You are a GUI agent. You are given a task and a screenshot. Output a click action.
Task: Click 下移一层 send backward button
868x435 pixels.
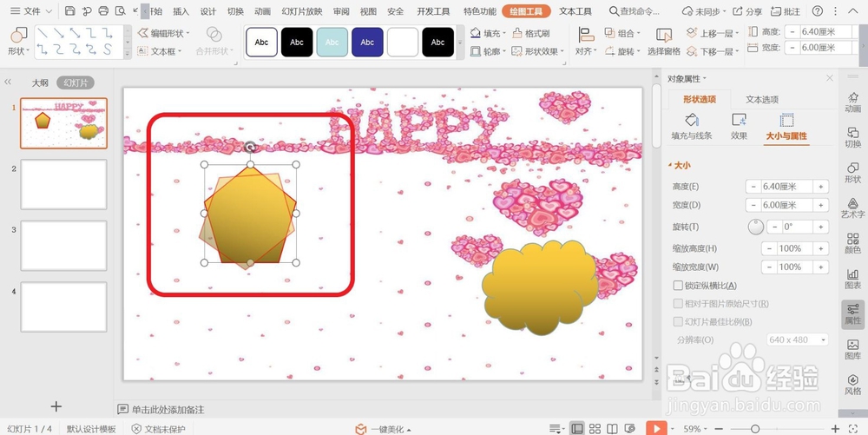713,51
